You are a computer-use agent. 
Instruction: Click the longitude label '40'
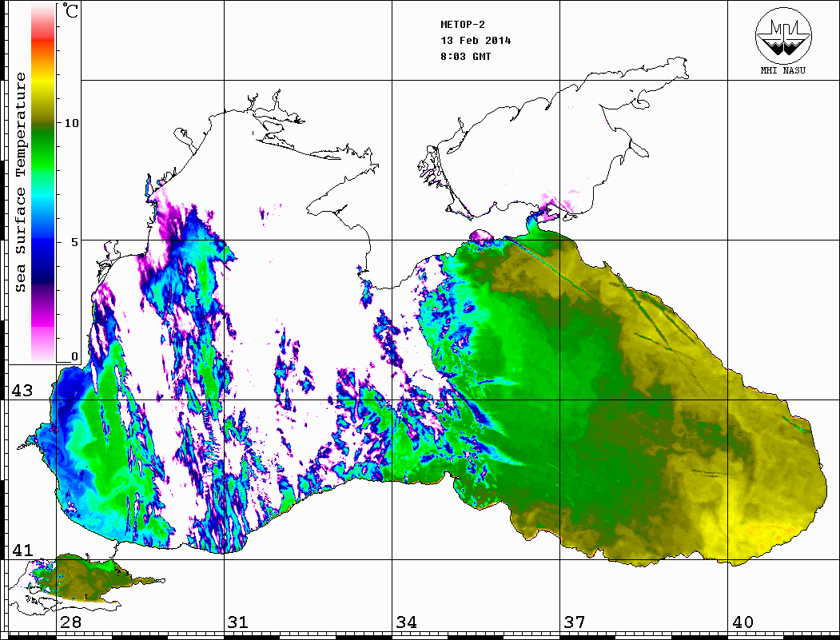tap(742, 622)
